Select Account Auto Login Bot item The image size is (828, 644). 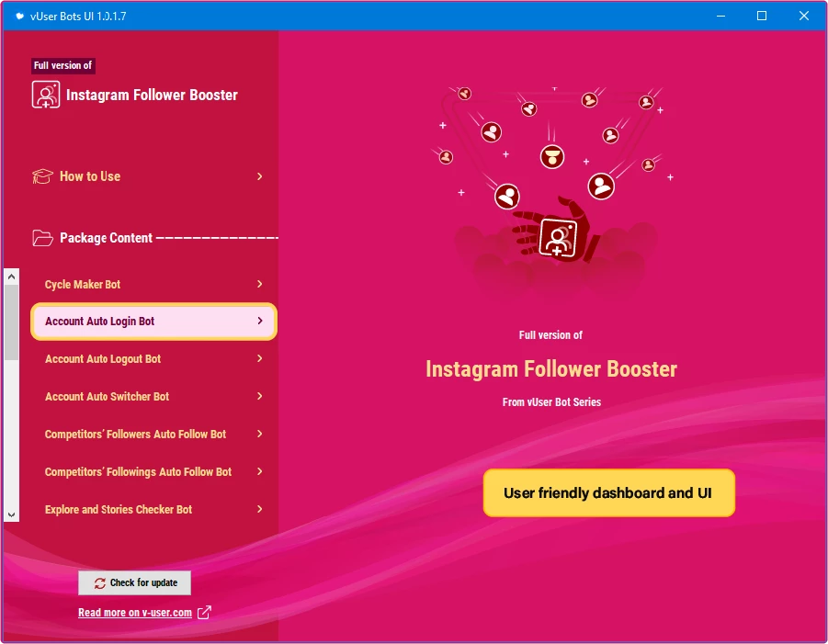tap(153, 321)
